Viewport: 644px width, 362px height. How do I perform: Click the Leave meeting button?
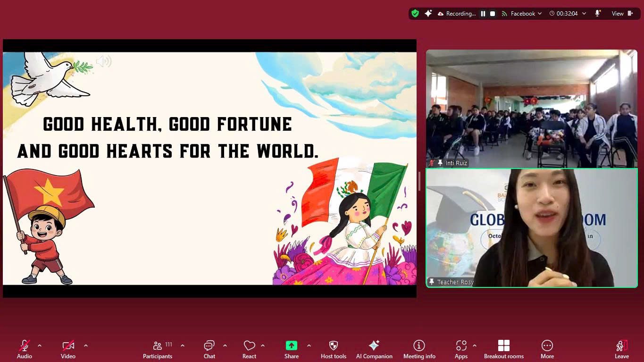[621, 349]
